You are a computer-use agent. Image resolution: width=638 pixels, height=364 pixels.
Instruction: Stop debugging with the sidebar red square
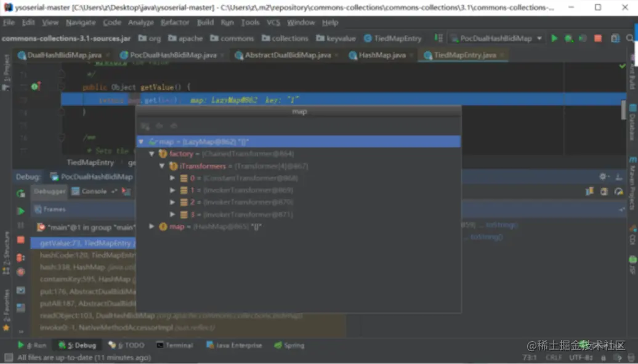point(21,240)
